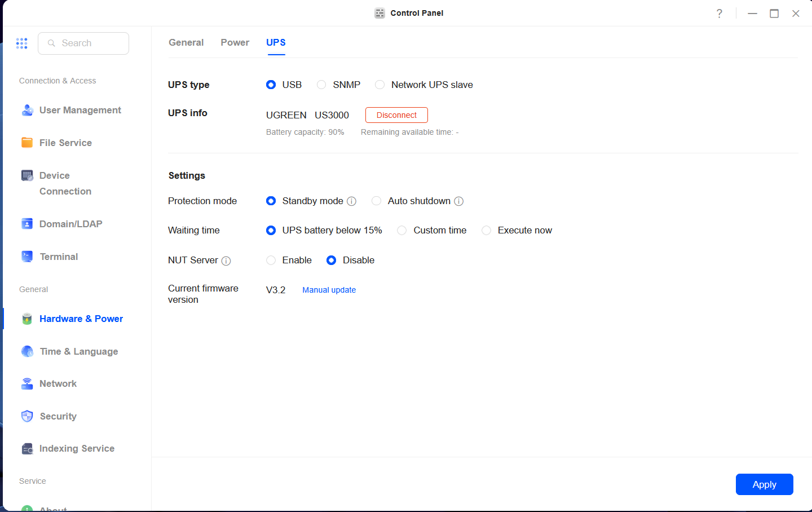The image size is (812, 512).
Task: Switch to the General tab
Action: point(186,42)
